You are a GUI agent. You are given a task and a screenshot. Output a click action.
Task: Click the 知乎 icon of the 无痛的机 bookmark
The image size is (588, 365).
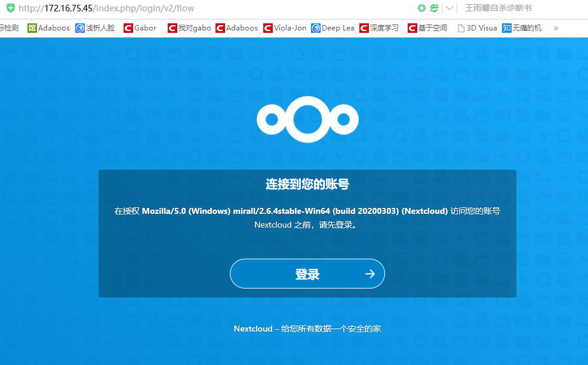505,27
